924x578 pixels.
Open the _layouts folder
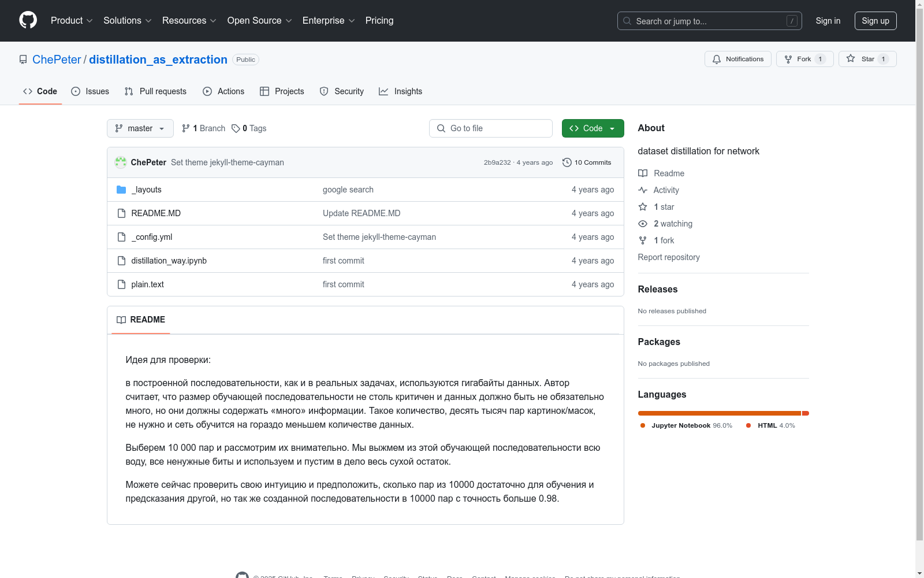pyautogui.click(x=147, y=190)
